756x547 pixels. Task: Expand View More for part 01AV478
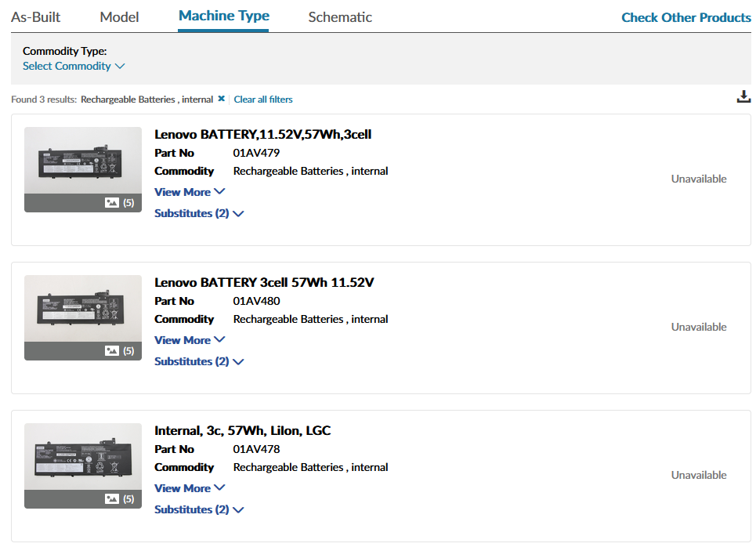pyautogui.click(x=189, y=488)
